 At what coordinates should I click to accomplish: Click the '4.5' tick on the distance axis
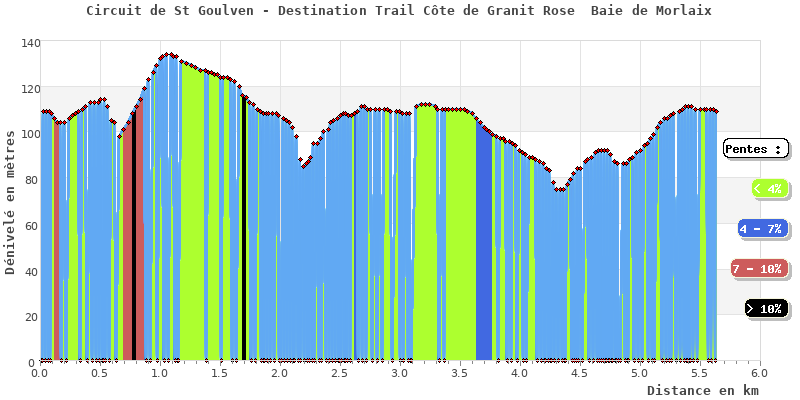coord(579,373)
